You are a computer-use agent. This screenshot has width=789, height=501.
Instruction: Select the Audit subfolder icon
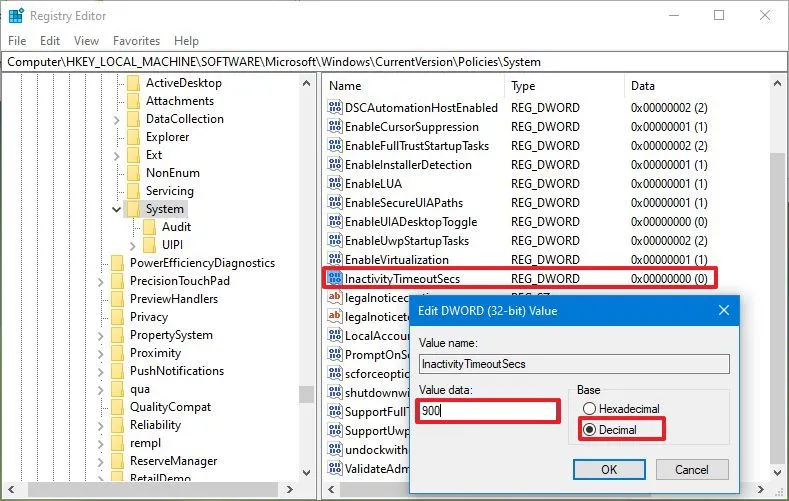149,227
